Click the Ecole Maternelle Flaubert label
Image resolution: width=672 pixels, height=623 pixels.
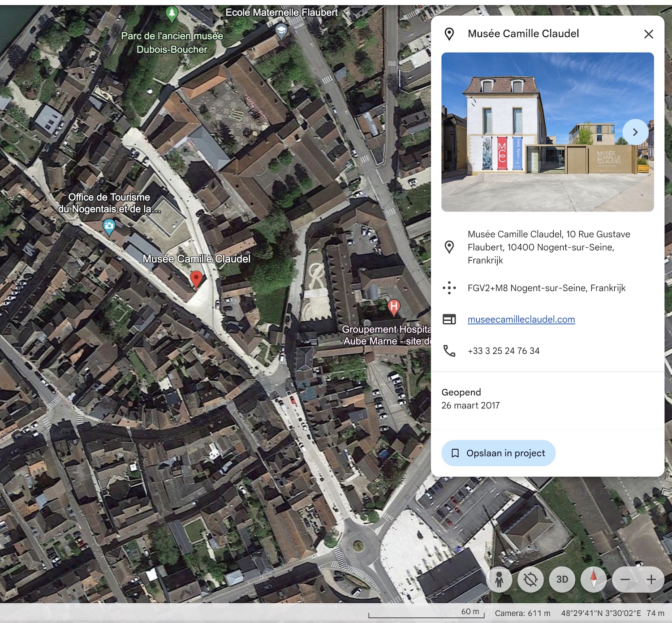pyautogui.click(x=281, y=13)
